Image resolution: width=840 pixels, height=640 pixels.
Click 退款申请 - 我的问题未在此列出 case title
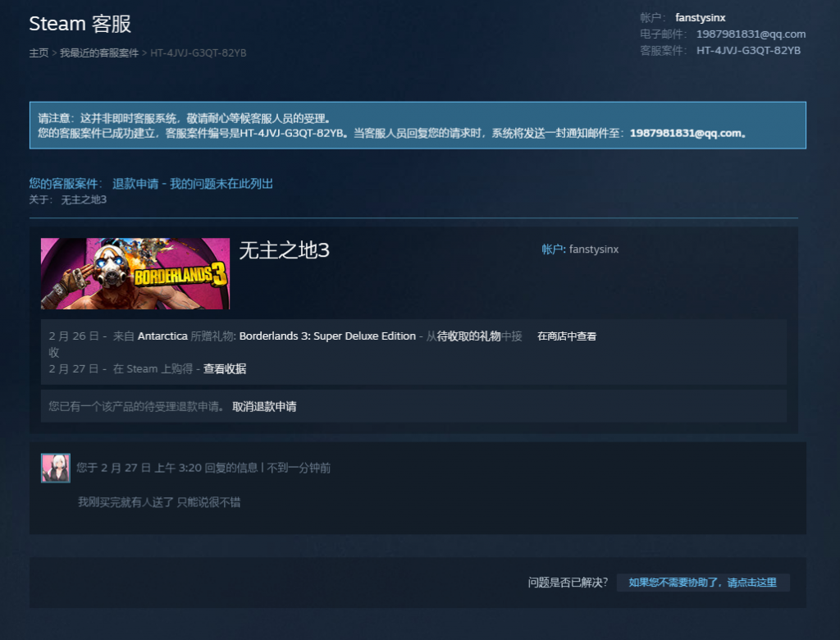(192, 184)
